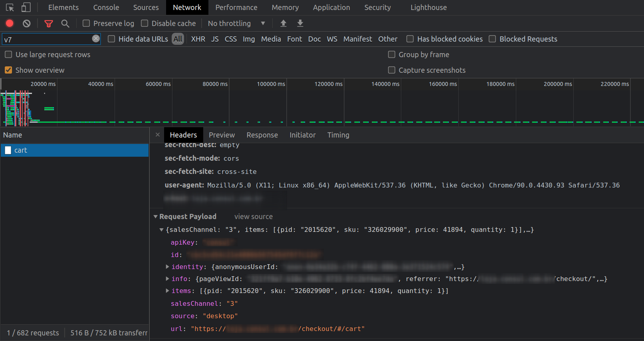This screenshot has height=341, width=644.
Task: Open the Application panel
Action: pyautogui.click(x=331, y=8)
